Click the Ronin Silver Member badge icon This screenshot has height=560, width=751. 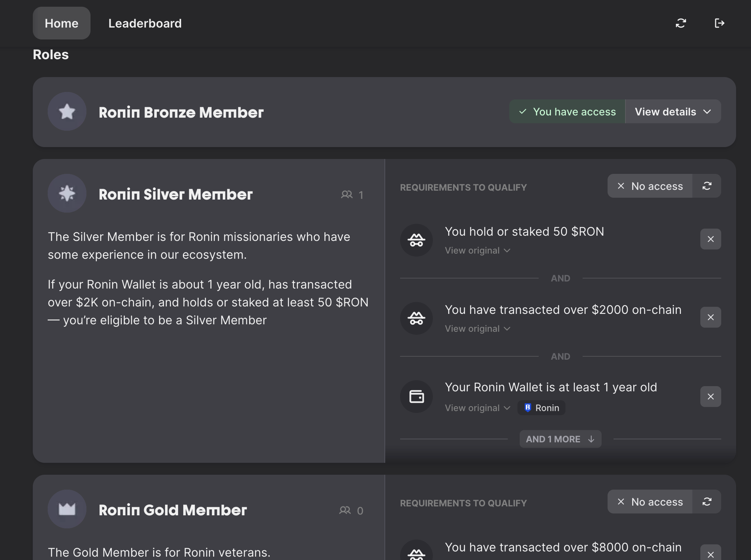point(67,193)
